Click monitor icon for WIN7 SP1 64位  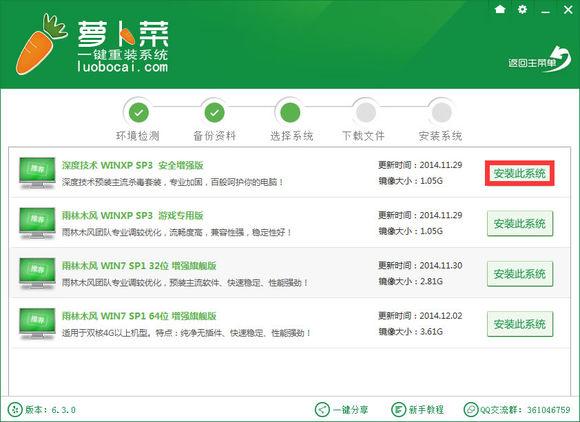point(37,324)
